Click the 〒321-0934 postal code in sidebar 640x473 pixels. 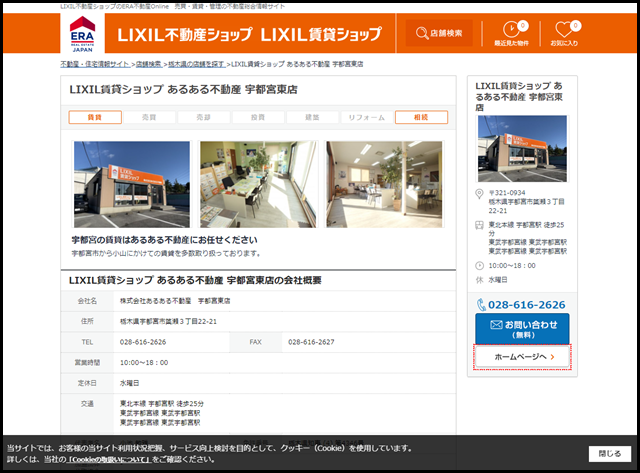pos(507,193)
